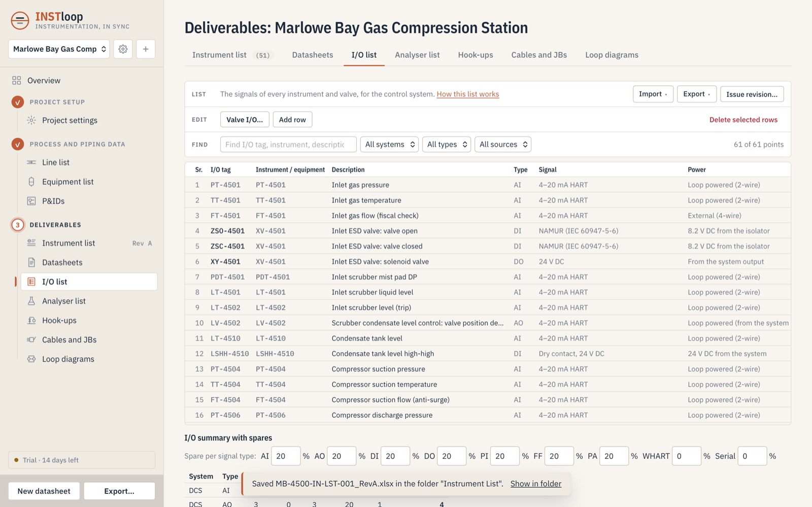812x507 pixels.
Task: Click the Cables and JBs icon
Action: pos(31,340)
